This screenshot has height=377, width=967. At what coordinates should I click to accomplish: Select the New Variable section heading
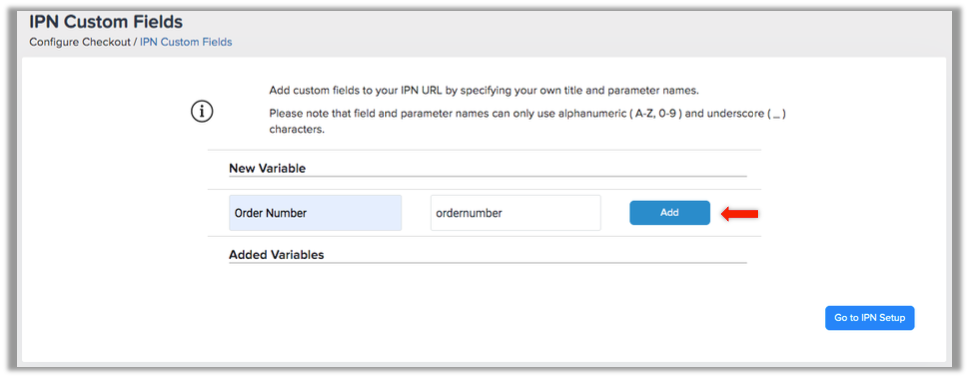(x=267, y=168)
